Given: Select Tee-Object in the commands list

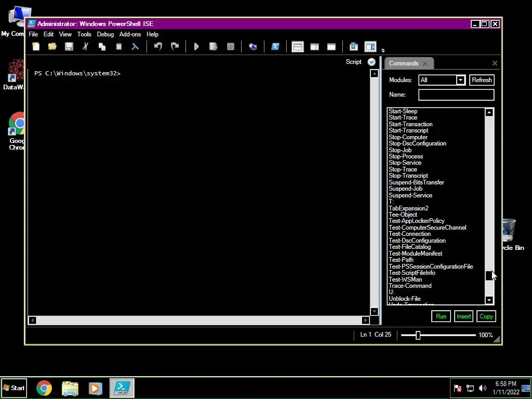Looking at the screenshot, I should tap(403, 215).
